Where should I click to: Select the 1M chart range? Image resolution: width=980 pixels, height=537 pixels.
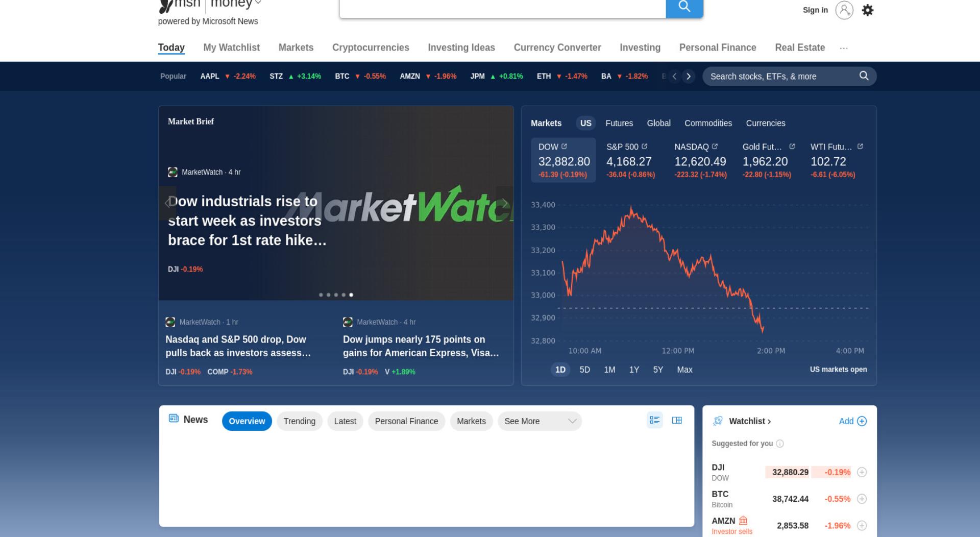[609, 370]
